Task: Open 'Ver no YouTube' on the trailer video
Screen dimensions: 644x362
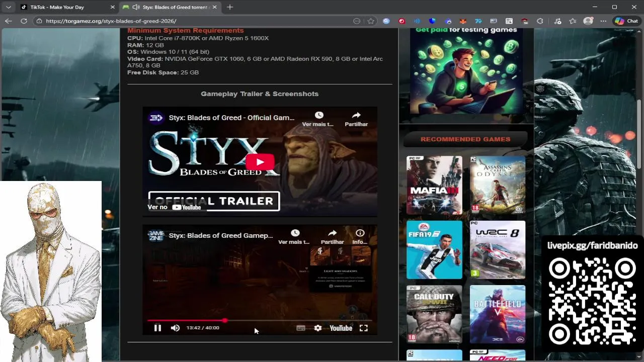Action: click(x=175, y=207)
